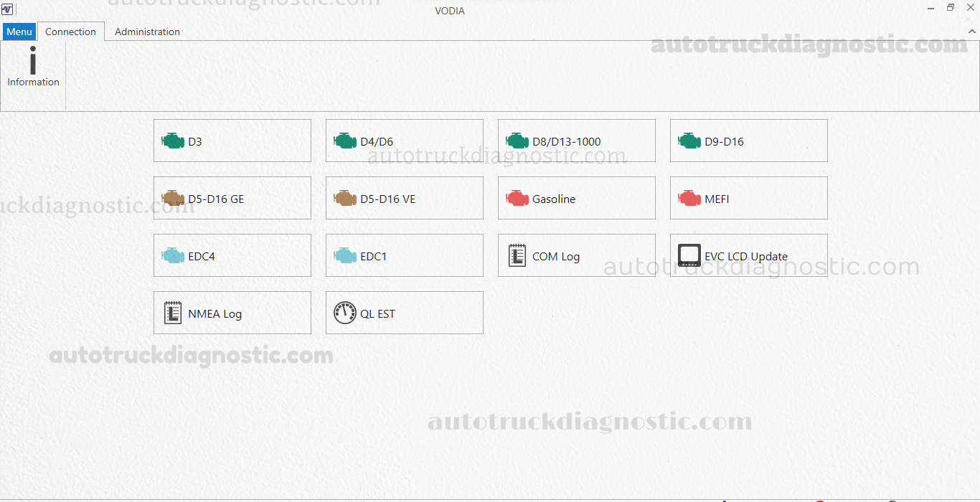Viewport: 980px width, 502px height.
Task: Choose the D9-D16 engine button
Action: click(749, 141)
